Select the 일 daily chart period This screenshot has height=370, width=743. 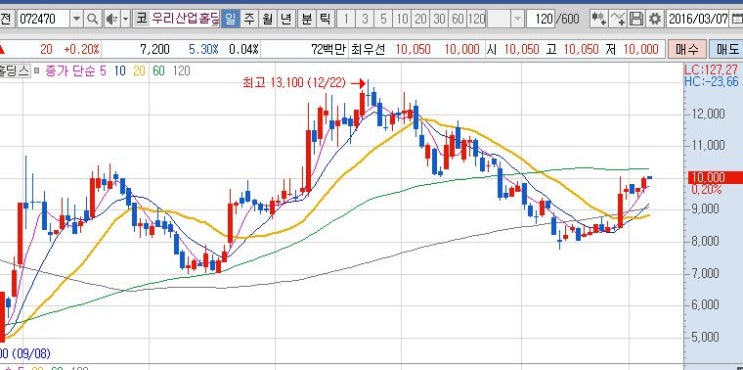(230, 19)
